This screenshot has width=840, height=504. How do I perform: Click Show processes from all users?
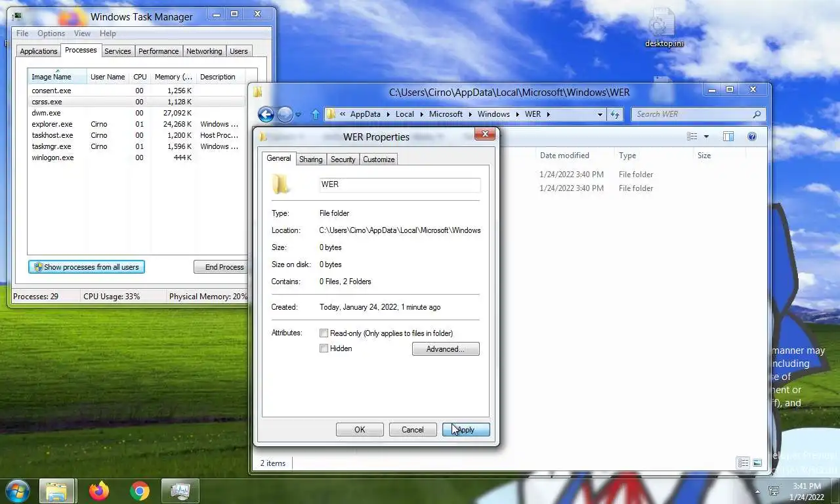pyautogui.click(x=86, y=267)
